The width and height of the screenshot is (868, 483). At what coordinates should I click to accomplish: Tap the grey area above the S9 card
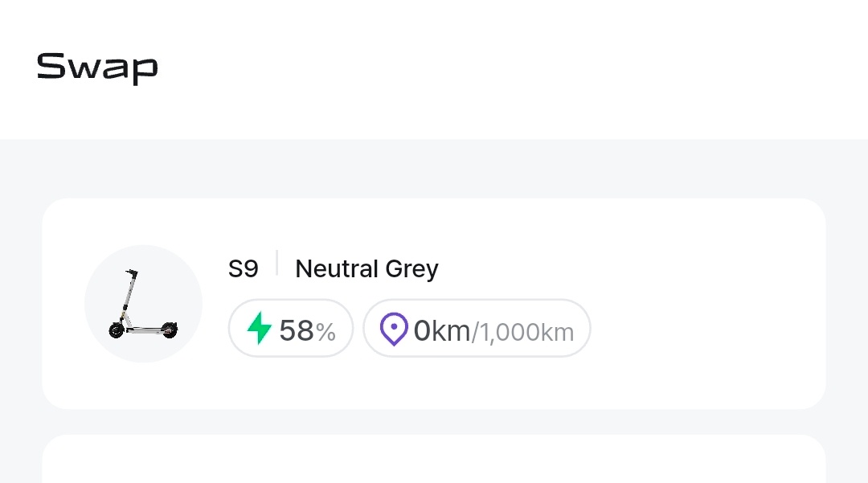[x=434, y=169]
